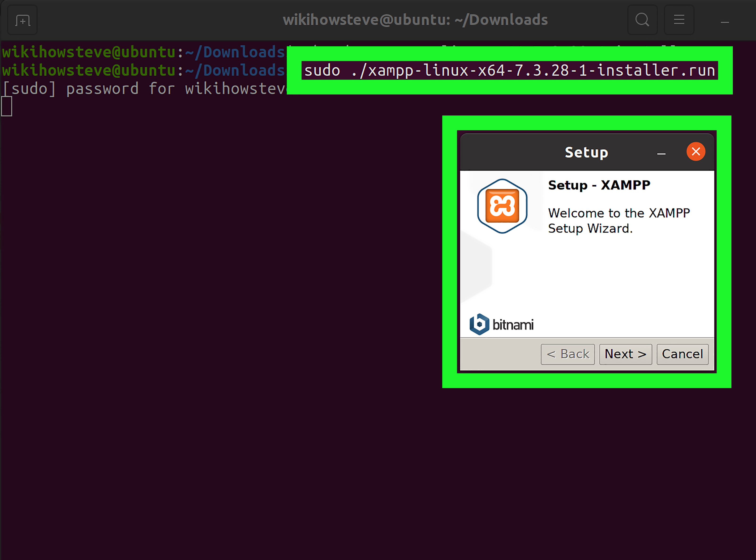
Task: Click the terminal cursor block
Action: pos(6,107)
